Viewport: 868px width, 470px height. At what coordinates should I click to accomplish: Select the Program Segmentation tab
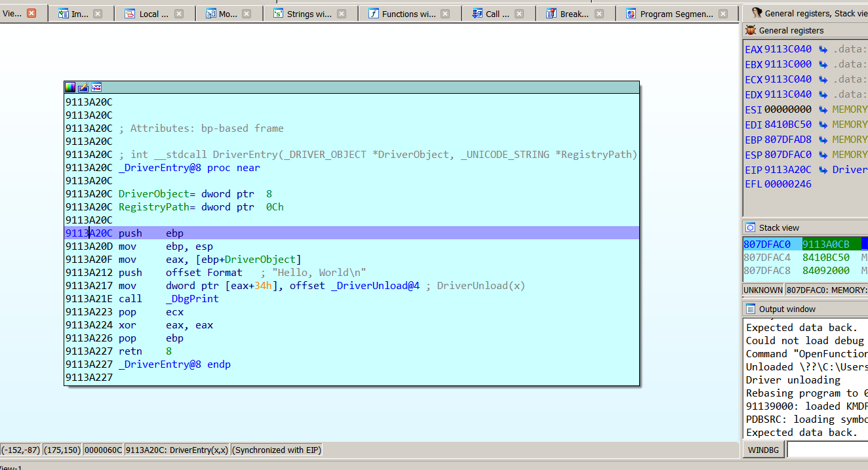(676, 14)
